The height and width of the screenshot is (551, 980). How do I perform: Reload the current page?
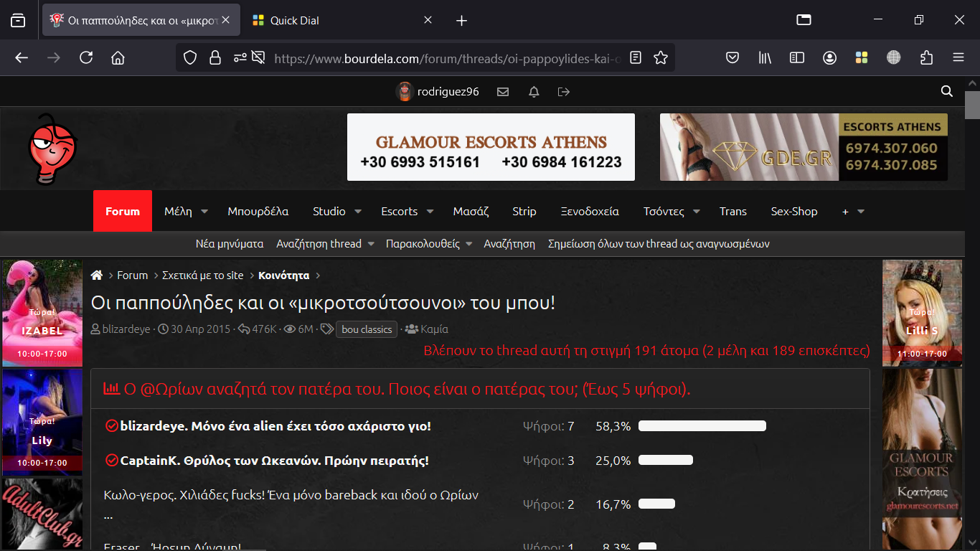86,58
